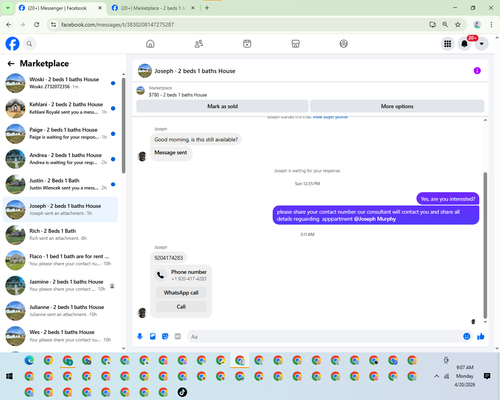500x400 pixels.
Task: Open Facebook search magnifier
Action: click(29, 44)
